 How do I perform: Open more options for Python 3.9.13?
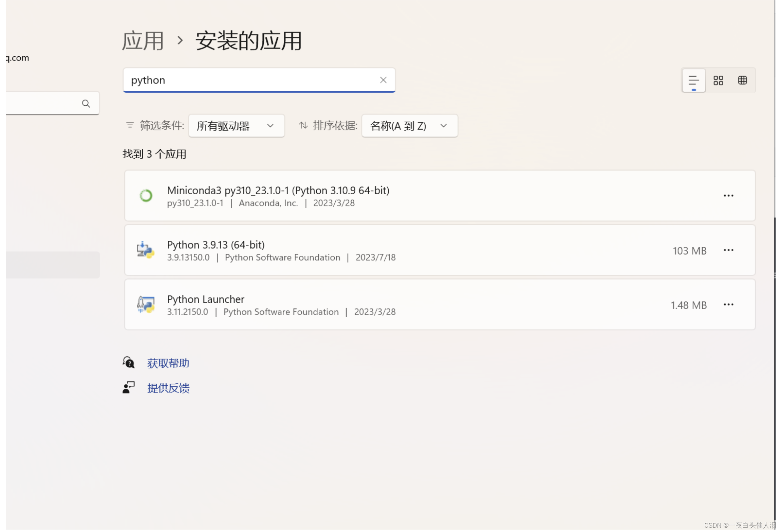click(x=728, y=250)
